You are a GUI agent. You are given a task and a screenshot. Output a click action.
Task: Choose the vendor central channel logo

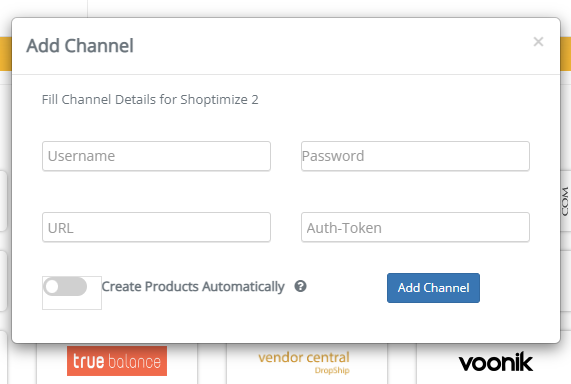[x=304, y=363]
